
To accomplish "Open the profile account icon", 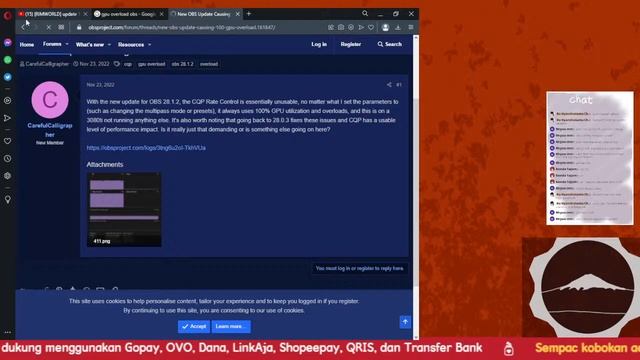I will pyautogui.click(x=385, y=27).
